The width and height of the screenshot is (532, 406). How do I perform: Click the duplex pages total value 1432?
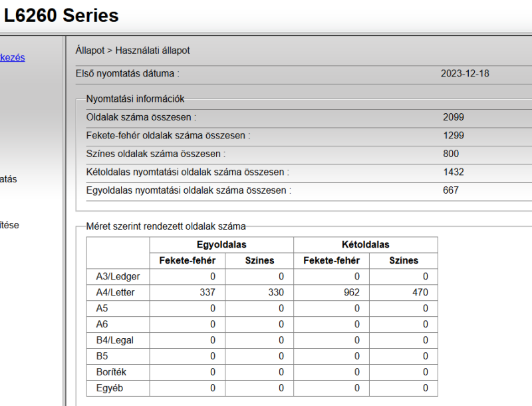point(454,172)
